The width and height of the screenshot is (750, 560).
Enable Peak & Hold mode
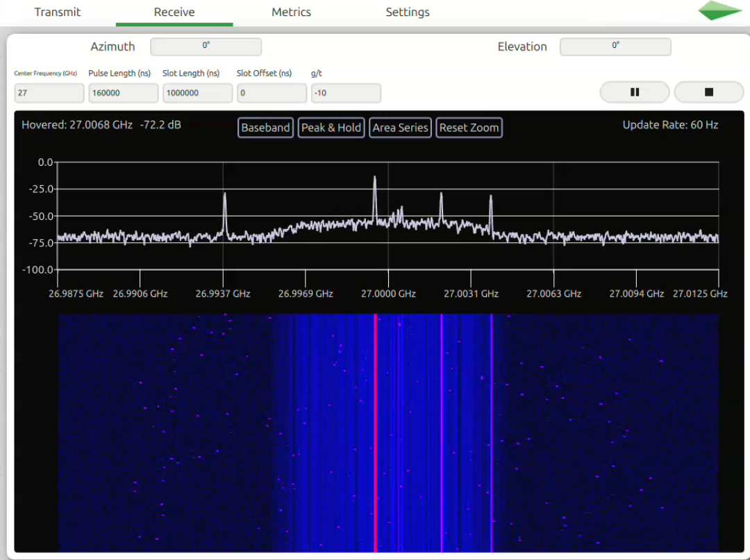click(x=331, y=128)
